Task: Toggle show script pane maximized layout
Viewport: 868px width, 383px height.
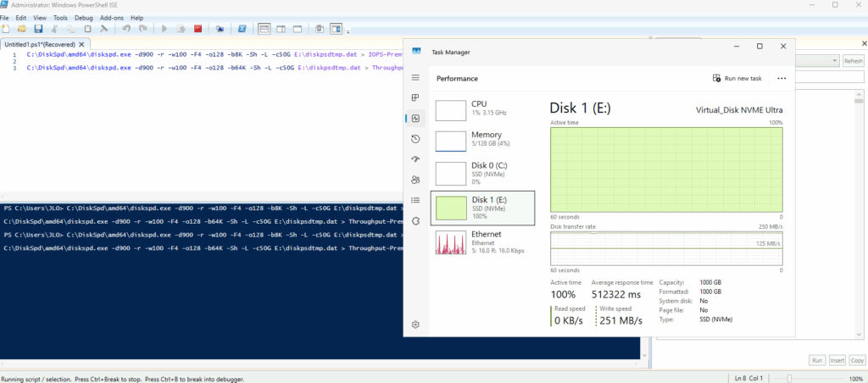Action: 297,29
